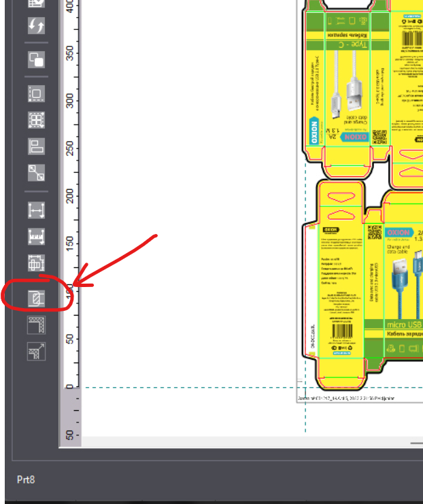Viewport: 423px width, 504px height.
Task: Click the blue OXION logo on lower box
Action: pos(399,233)
